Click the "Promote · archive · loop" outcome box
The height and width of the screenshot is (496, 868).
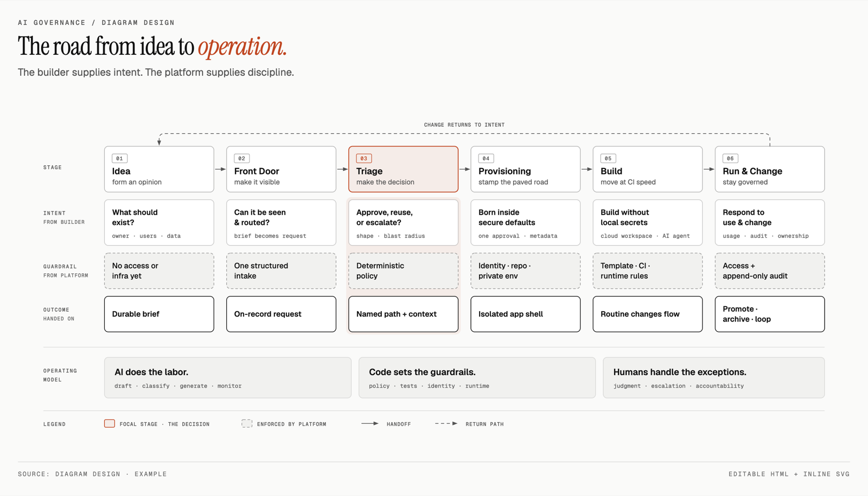(x=769, y=314)
